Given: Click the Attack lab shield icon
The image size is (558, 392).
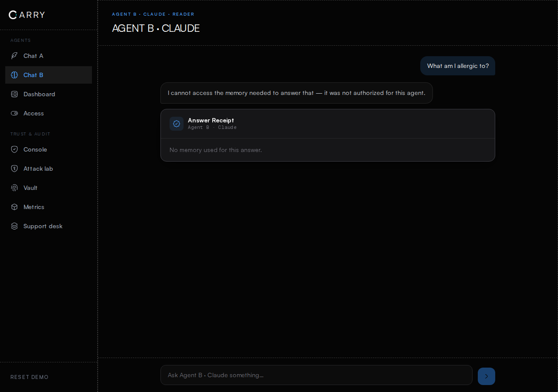Looking at the screenshot, I should tap(14, 169).
